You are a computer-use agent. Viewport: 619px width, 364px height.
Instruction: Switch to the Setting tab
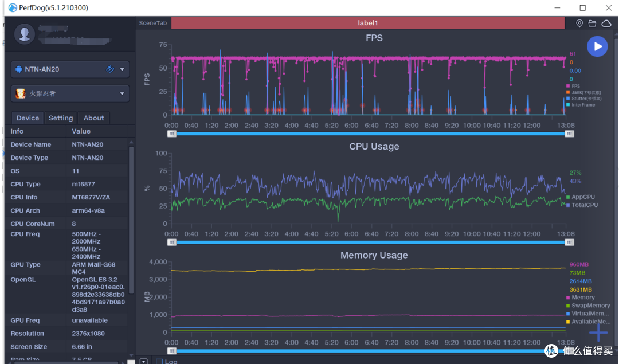click(61, 118)
